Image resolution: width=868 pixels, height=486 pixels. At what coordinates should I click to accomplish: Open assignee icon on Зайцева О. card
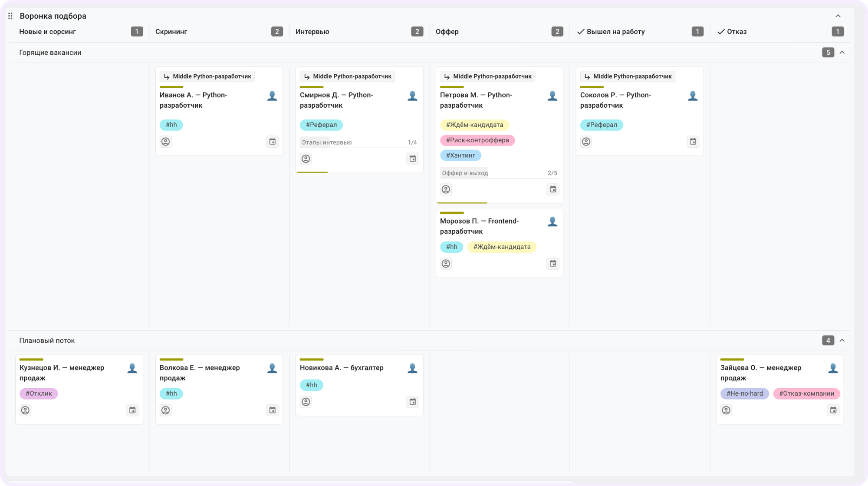click(726, 410)
